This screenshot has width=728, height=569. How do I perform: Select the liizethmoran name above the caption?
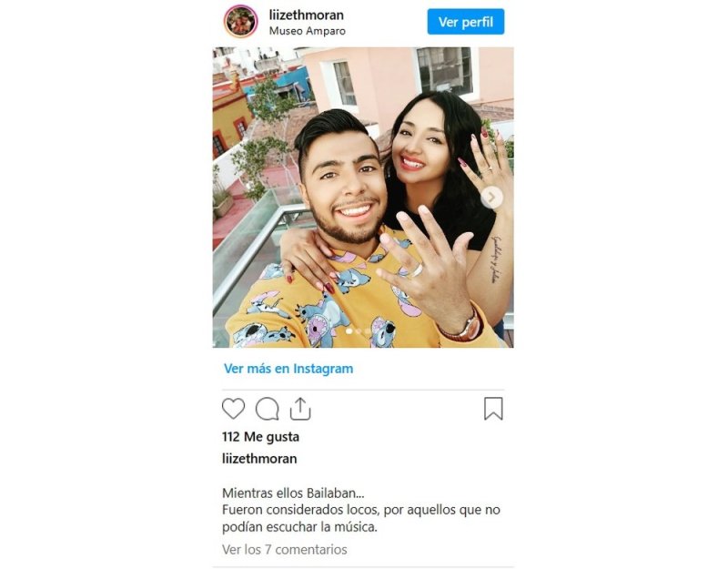click(x=259, y=459)
